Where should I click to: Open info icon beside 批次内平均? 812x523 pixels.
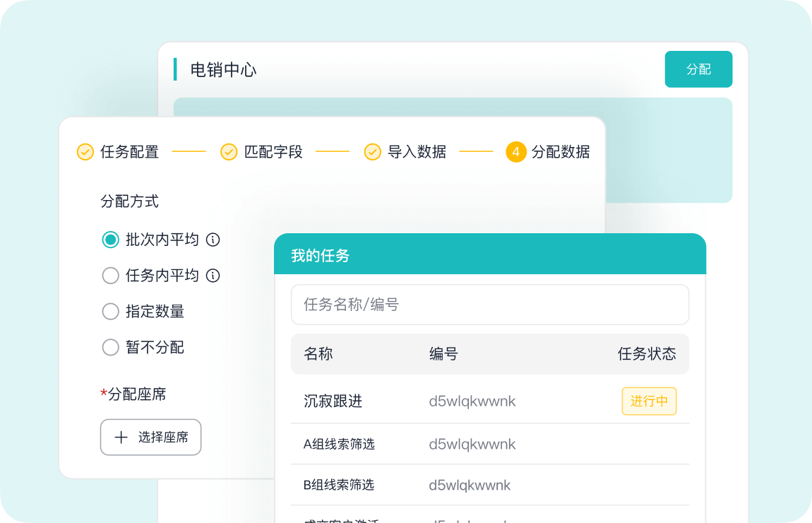[213, 240]
